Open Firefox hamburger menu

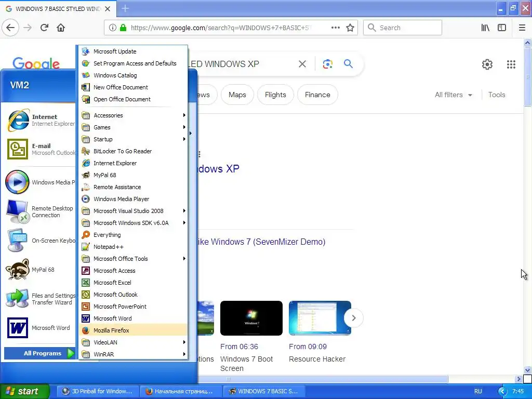pos(522,28)
